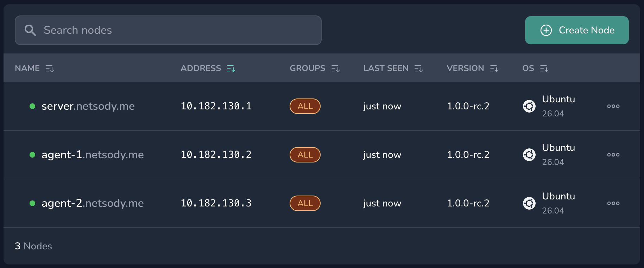Click Ubuntu 26.04 text for agent-2.netsody.me

point(558,203)
